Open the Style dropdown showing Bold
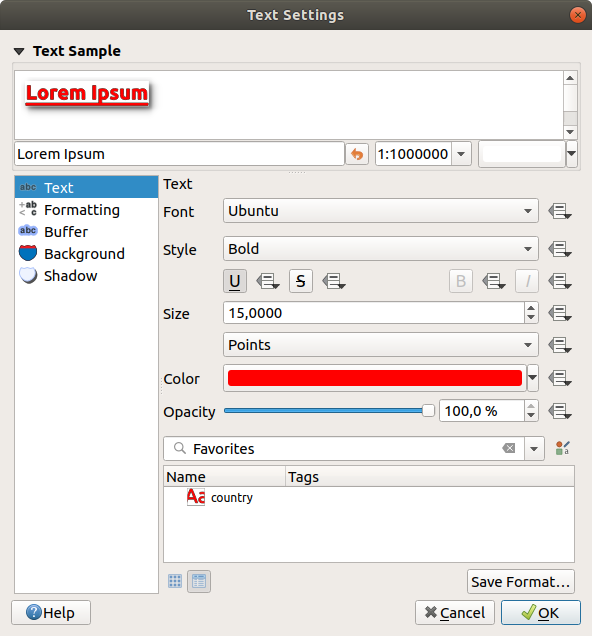 381,249
